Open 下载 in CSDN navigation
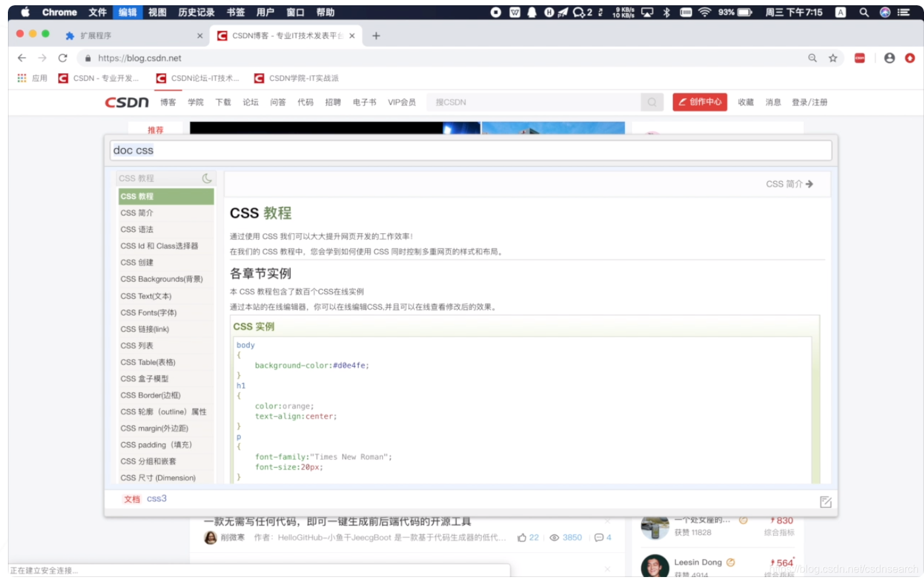This screenshot has height=581, width=924. coord(223,102)
